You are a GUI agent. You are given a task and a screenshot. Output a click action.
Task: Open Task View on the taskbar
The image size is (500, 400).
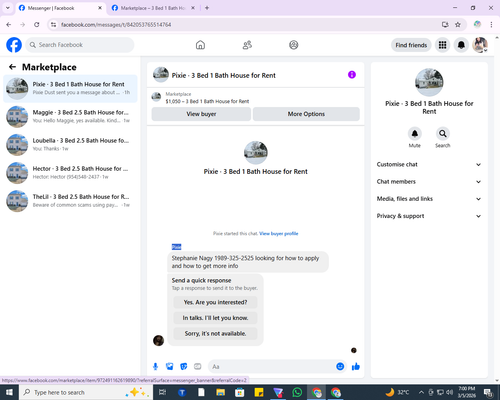pos(162,392)
